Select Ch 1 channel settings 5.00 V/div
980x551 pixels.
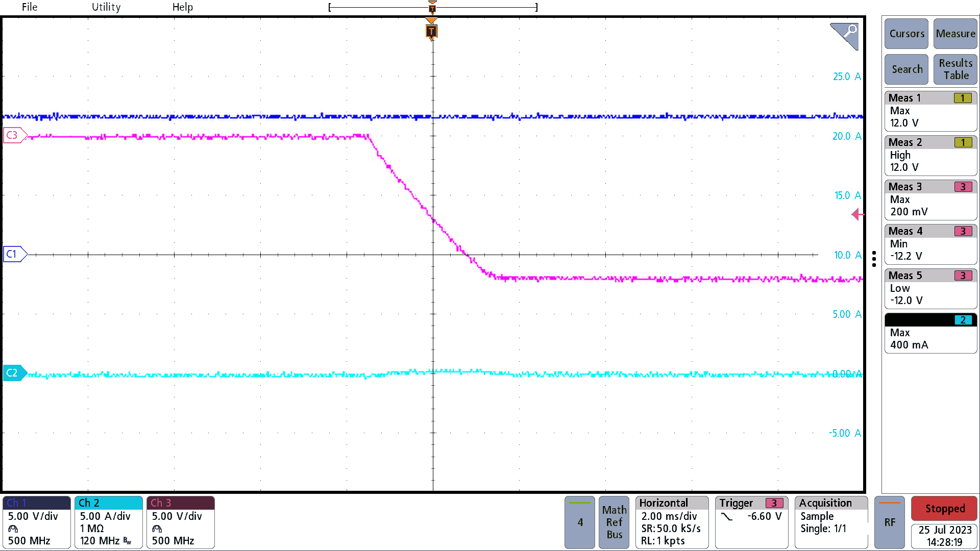coord(36,521)
